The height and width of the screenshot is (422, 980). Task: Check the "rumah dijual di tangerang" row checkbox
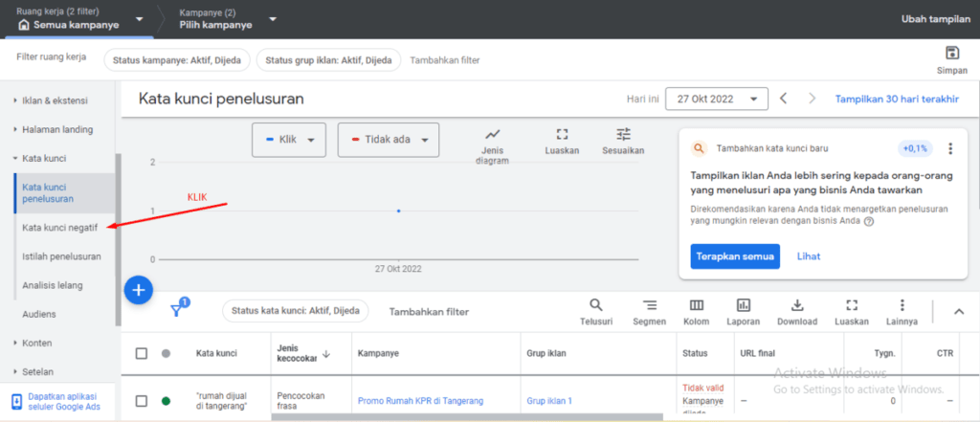(142, 401)
